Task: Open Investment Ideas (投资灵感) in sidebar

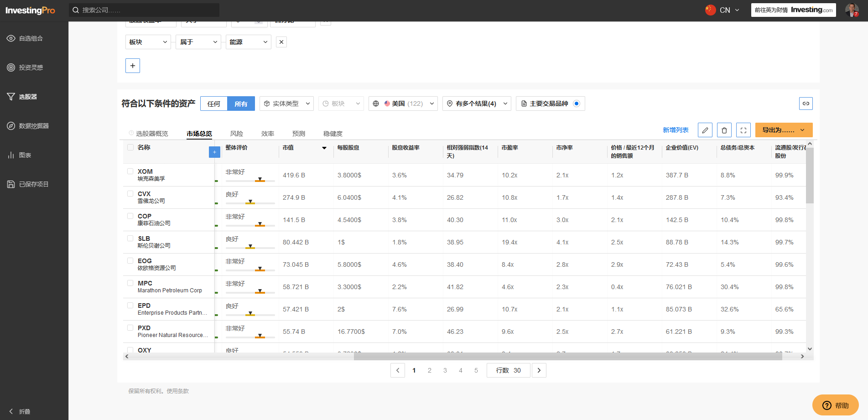Action: coord(25,67)
